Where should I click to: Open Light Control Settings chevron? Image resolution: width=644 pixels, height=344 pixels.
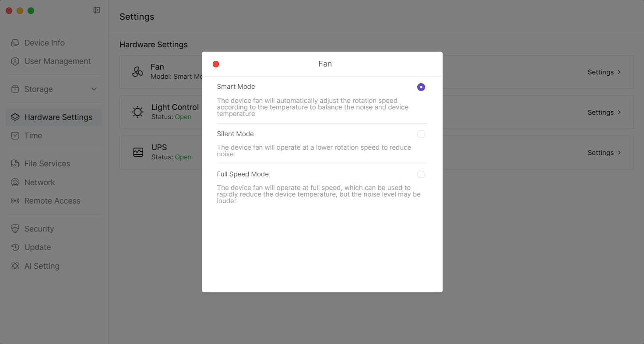[619, 112]
